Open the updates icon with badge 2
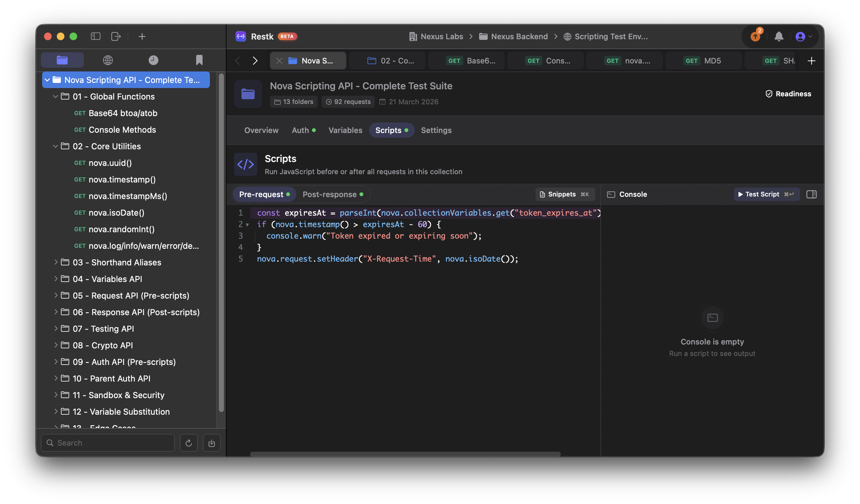Viewport: 860px width, 504px height. (x=755, y=36)
